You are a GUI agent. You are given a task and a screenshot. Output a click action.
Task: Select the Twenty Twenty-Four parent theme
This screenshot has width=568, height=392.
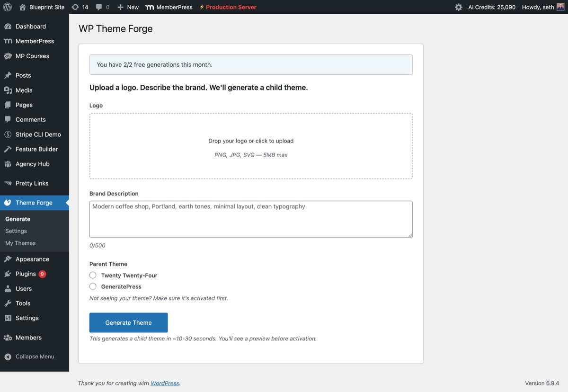click(93, 275)
